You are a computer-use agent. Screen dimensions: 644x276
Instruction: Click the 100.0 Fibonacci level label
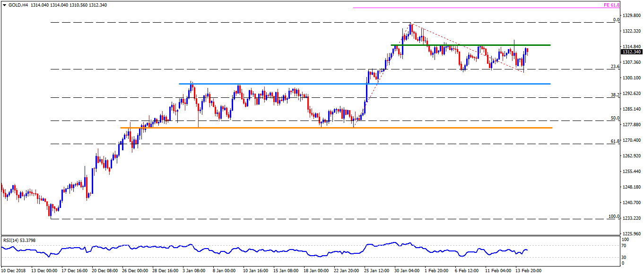614,216
